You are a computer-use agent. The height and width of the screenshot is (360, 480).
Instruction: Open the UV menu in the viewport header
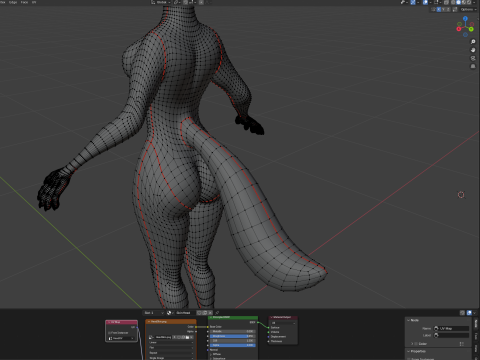coord(34,2)
